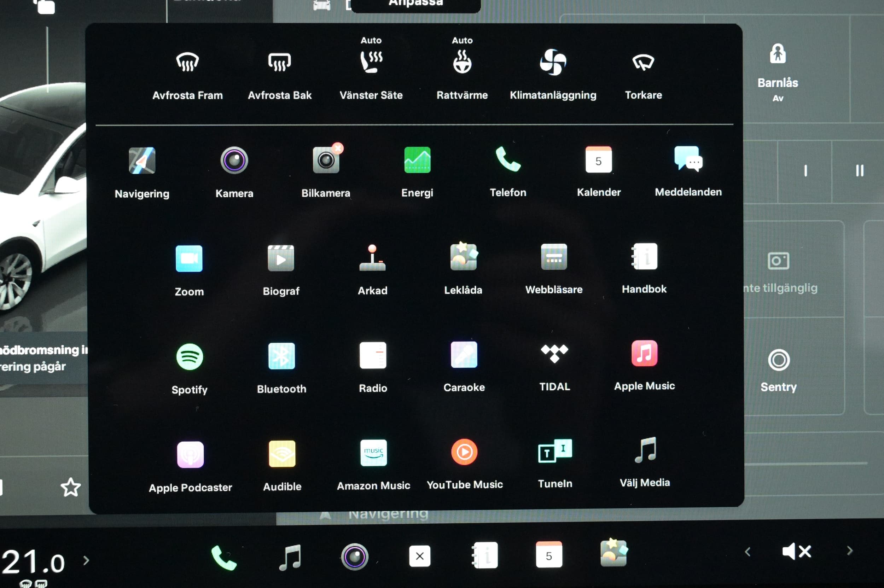Launch Apple Music

click(644, 366)
